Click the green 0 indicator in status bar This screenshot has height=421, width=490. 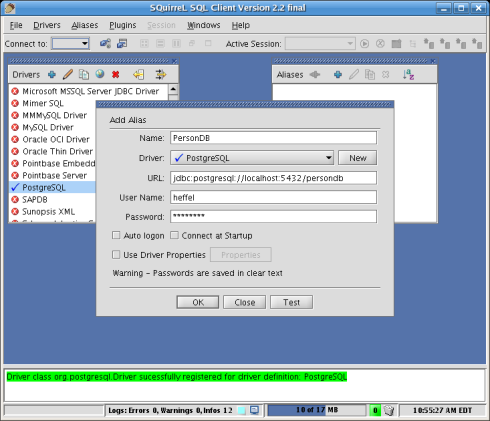click(375, 410)
